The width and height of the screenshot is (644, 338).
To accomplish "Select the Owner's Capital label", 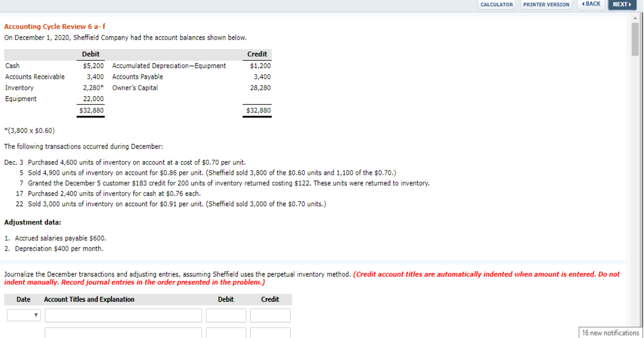I will pyautogui.click(x=135, y=88).
